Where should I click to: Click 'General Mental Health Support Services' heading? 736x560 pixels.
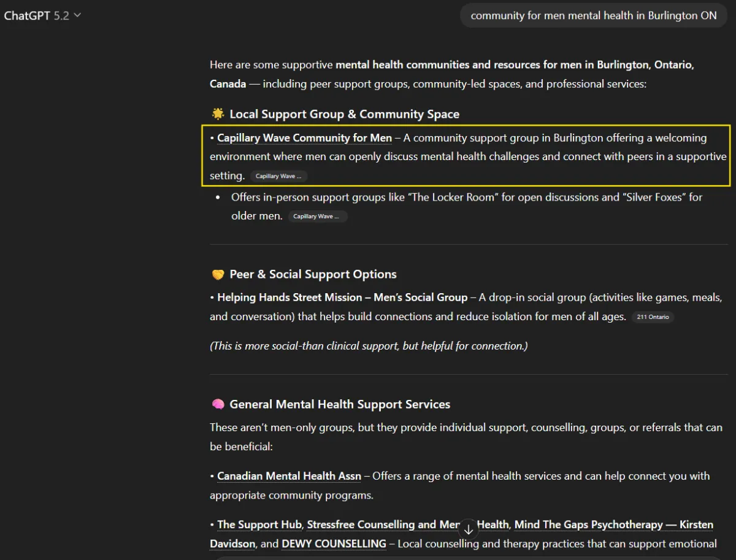340,404
